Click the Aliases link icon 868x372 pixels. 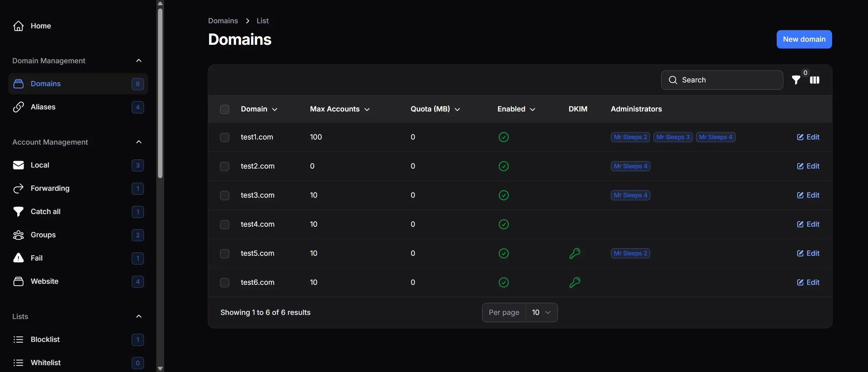18,107
